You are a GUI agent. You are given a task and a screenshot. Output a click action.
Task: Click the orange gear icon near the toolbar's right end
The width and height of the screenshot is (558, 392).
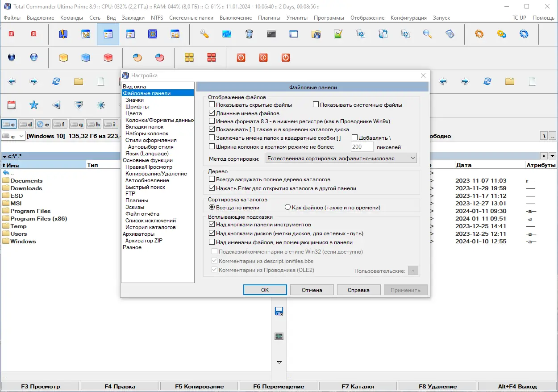pos(479,34)
